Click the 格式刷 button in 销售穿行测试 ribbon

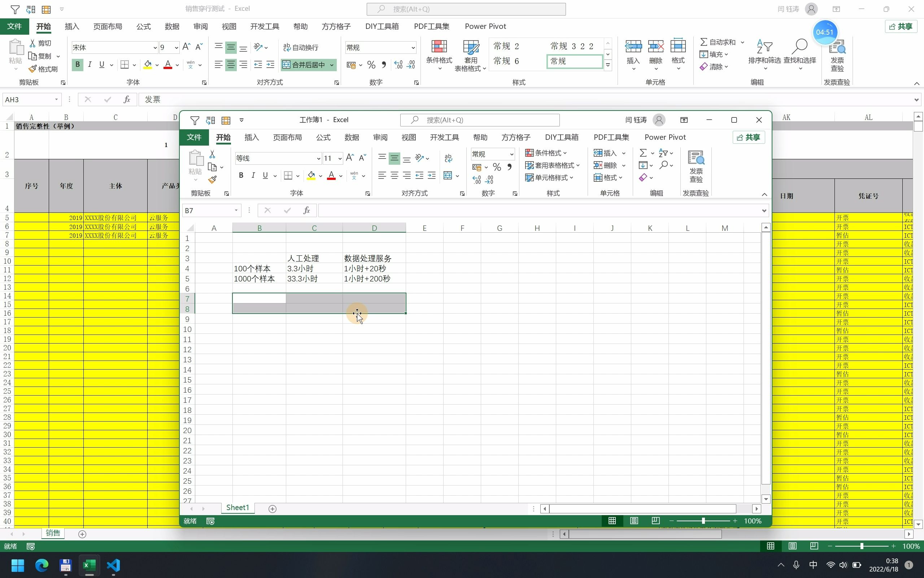coord(43,69)
